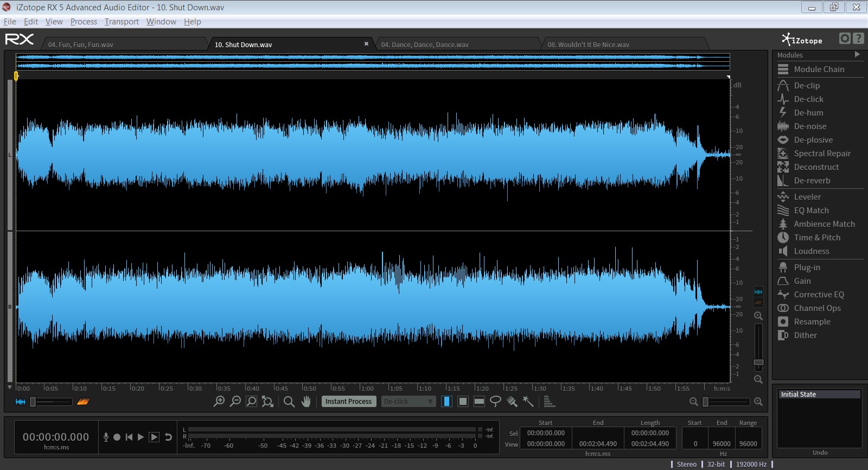
Task: Toggle input monitoring microphone
Action: pos(106,437)
